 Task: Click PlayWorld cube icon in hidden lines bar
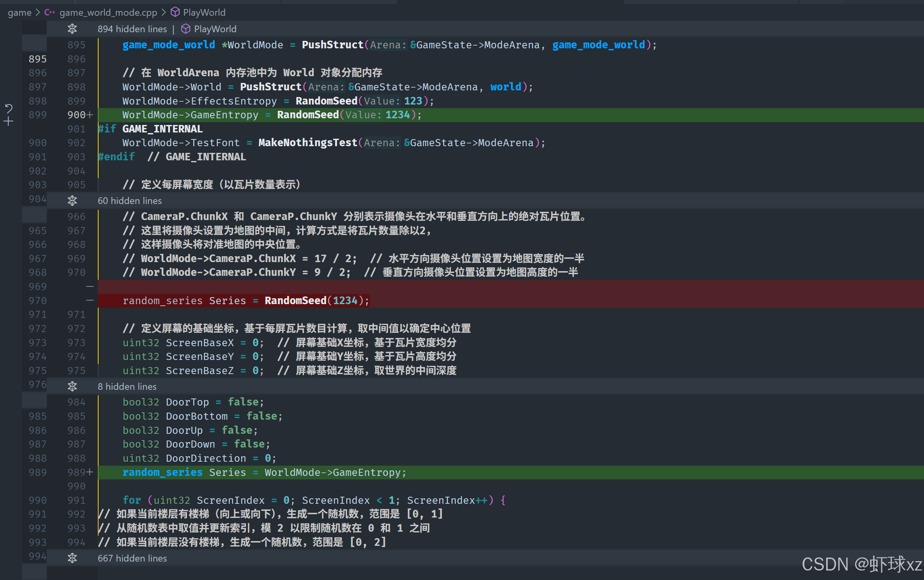tap(186, 29)
